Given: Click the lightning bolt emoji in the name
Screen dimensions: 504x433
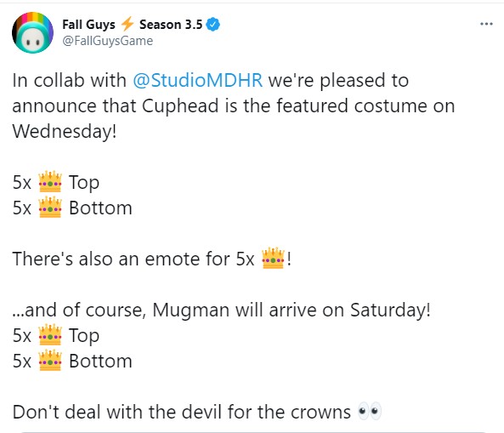Looking at the screenshot, I should click(x=127, y=24).
